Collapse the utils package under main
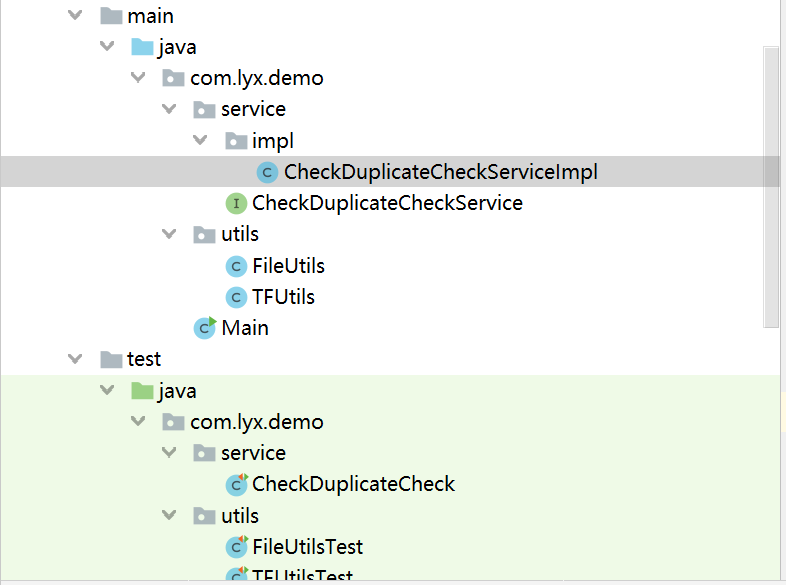 [x=169, y=235]
